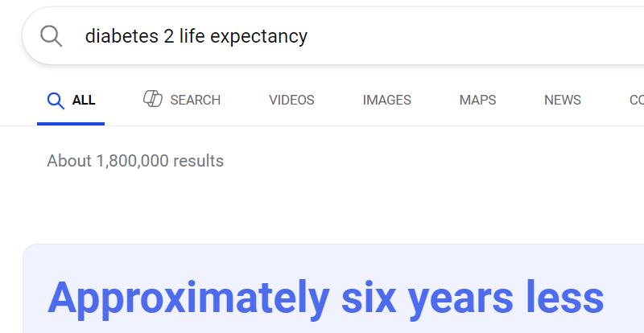
Task: Click the magnifier icon in search box
Action: [51, 36]
